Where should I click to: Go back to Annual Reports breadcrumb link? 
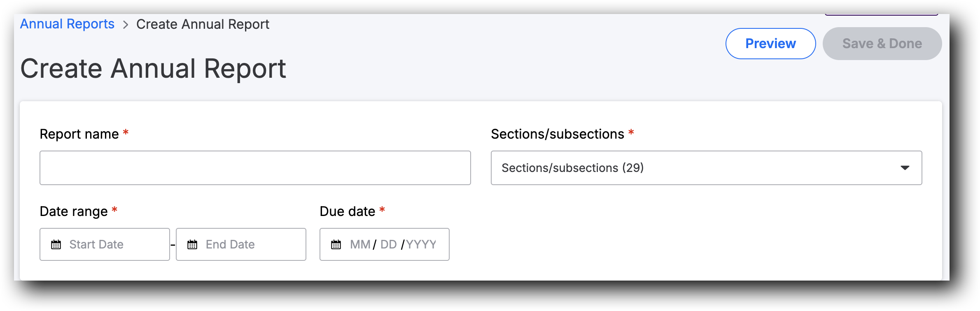click(x=67, y=24)
